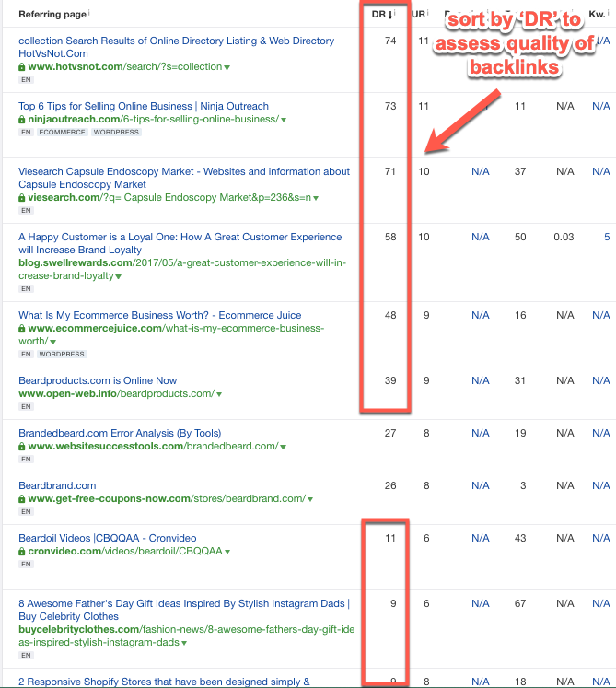Open dropdown caret after ninjaoutreach.com URL
The height and width of the screenshot is (688, 616).
click(284, 120)
